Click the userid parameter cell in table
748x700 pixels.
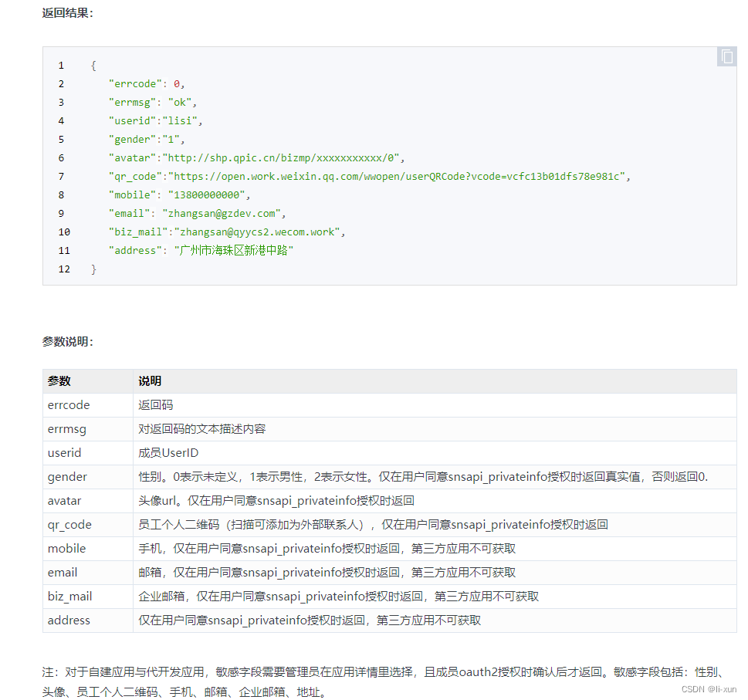point(88,453)
